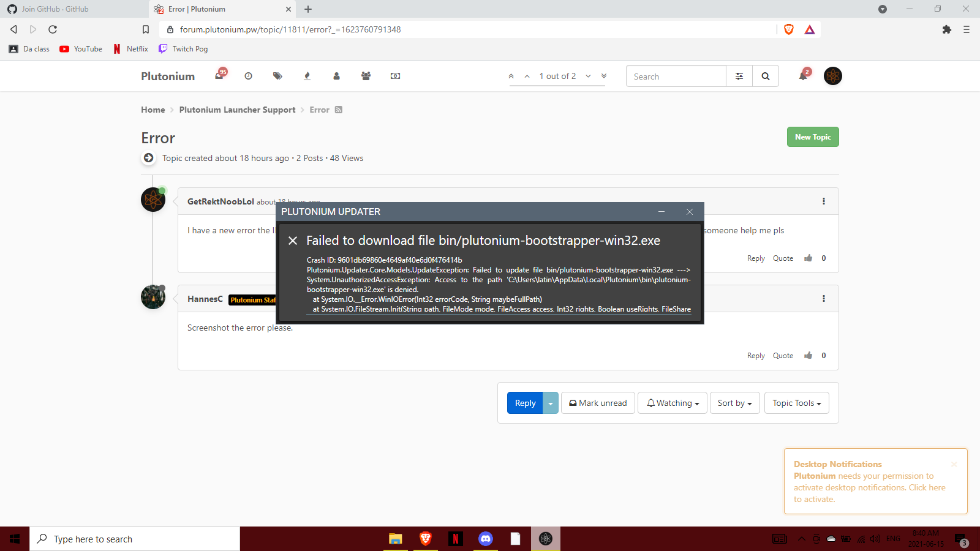980x551 pixels.
Task: Open Plutonium Launcher Support breadcrumb
Action: 237,110
